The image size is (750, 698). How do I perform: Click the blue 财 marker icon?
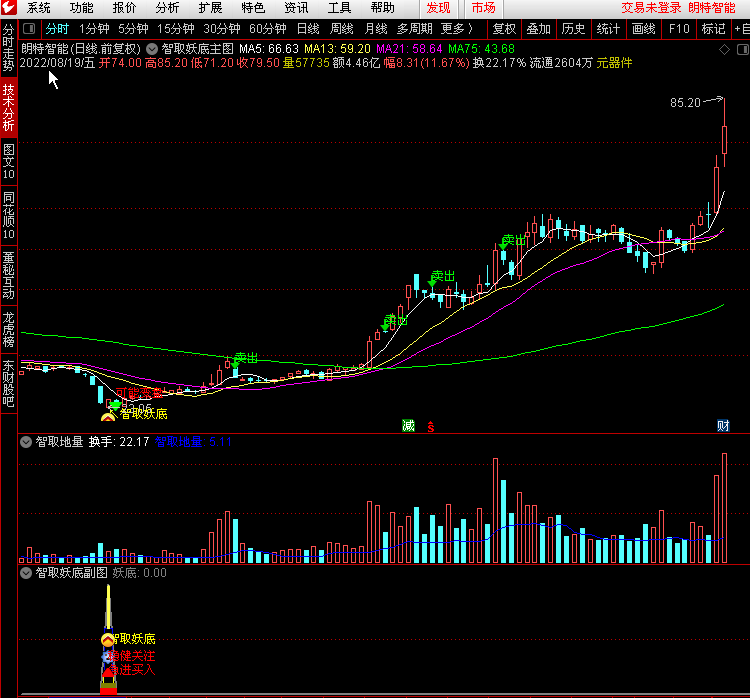coord(723,425)
